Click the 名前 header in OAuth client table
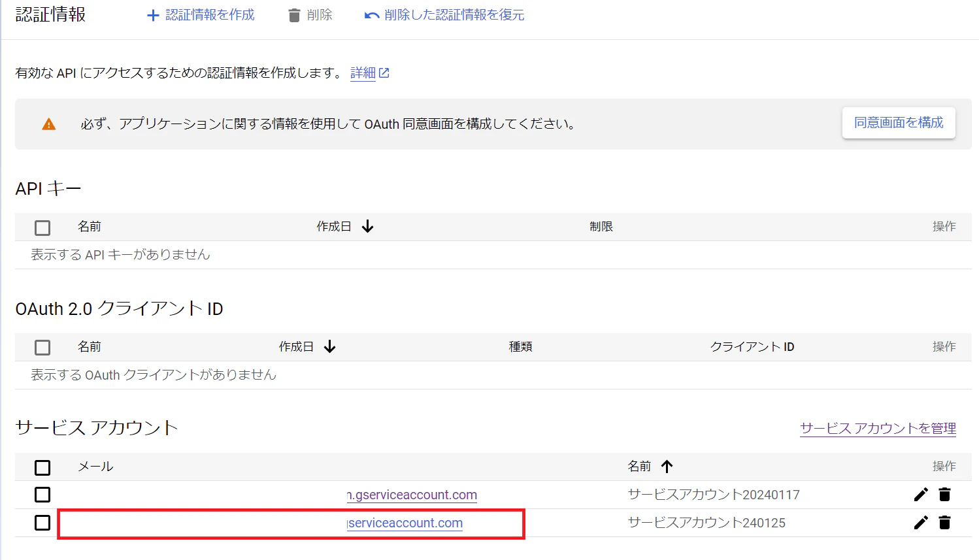The height and width of the screenshot is (560, 979). [90, 347]
